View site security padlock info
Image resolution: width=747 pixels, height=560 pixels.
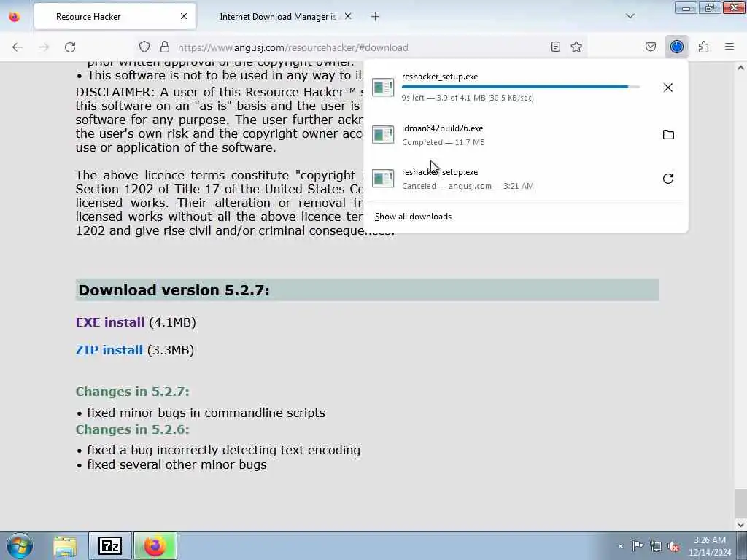click(x=165, y=47)
